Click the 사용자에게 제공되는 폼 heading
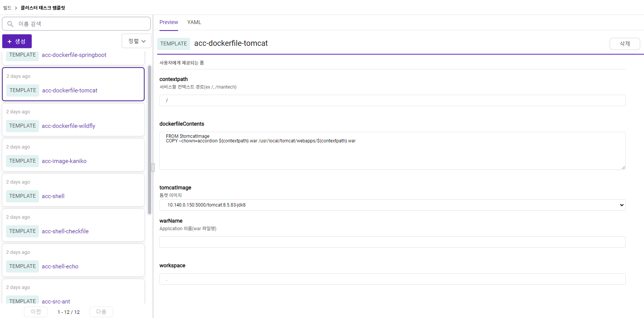This screenshot has height=318, width=644. (x=182, y=63)
